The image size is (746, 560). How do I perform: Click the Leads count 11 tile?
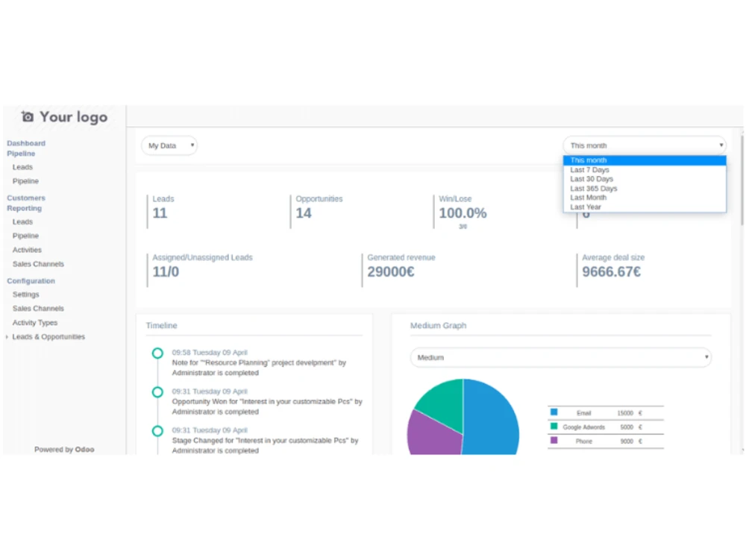pyautogui.click(x=160, y=213)
